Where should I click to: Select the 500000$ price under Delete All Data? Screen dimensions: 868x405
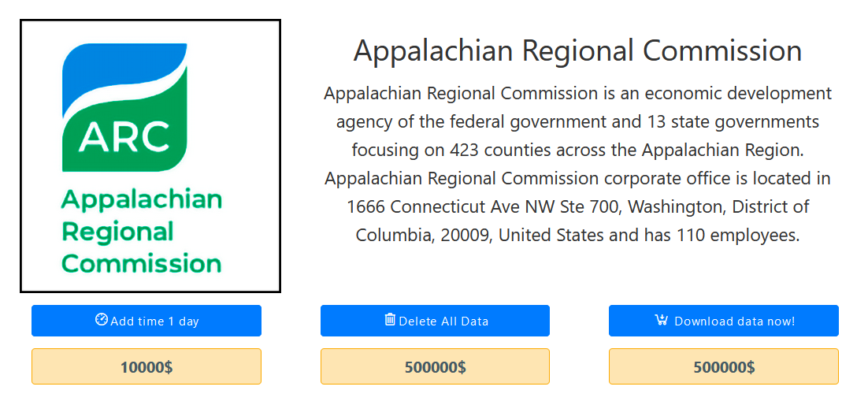click(435, 366)
